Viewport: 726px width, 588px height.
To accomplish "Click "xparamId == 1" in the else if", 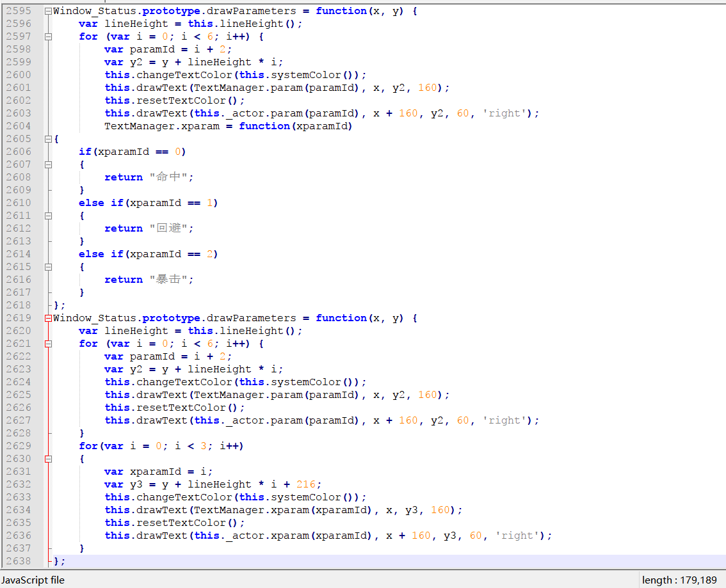I will tap(172, 203).
